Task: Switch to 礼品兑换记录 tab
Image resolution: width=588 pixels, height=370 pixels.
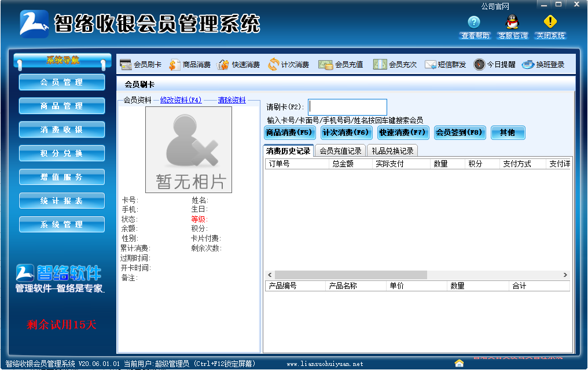Action: [392, 151]
